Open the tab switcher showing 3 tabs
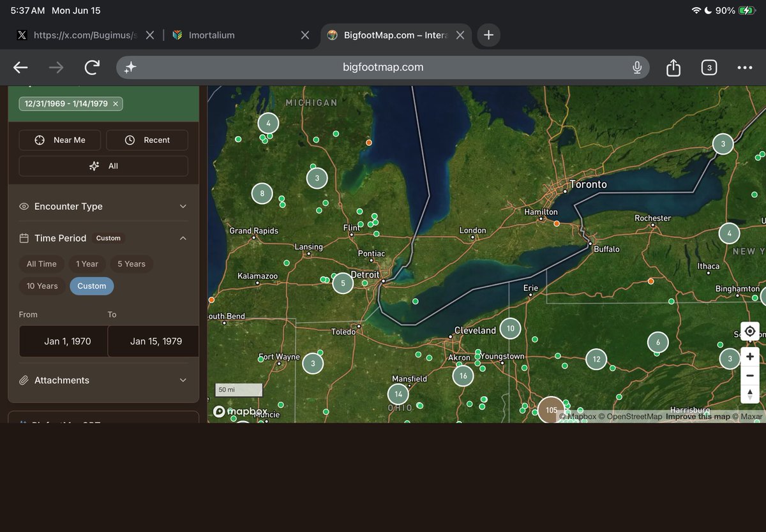Screen dimensions: 766x532 click(709, 68)
